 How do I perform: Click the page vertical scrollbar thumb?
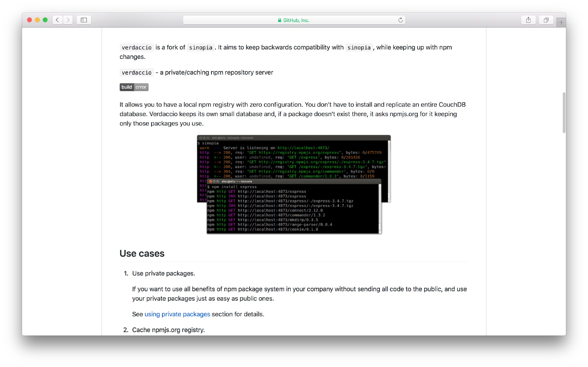click(564, 113)
